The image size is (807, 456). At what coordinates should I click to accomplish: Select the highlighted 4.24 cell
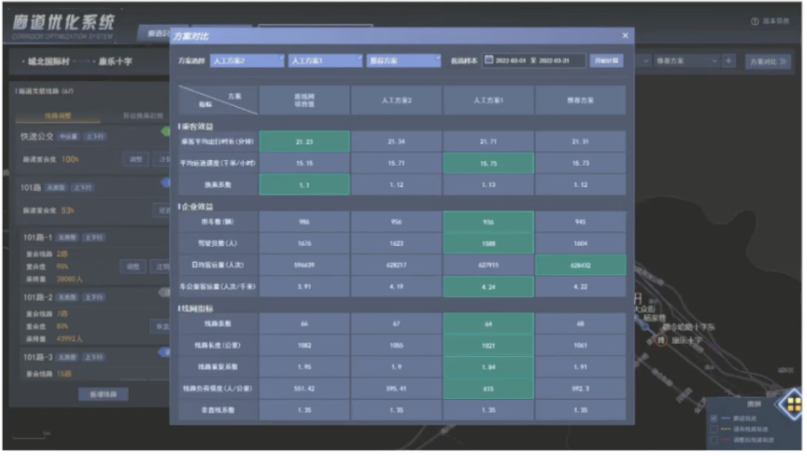point(488,287)
